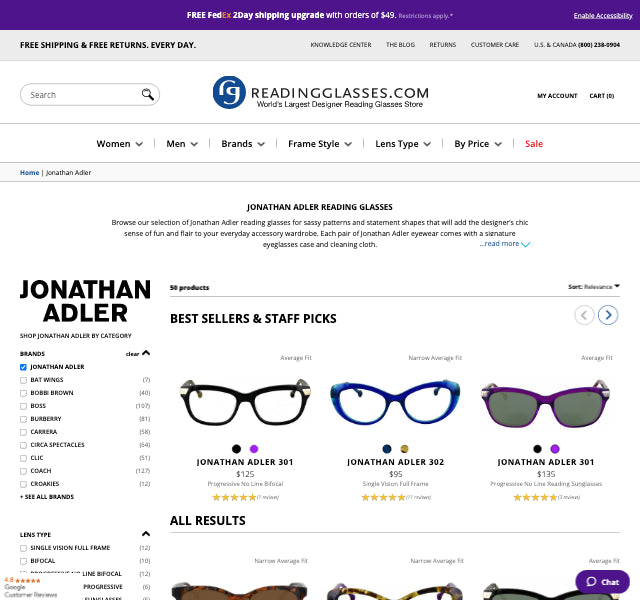Open the Chat widget
Screen dimensions: 640x600
pos(602,582)
